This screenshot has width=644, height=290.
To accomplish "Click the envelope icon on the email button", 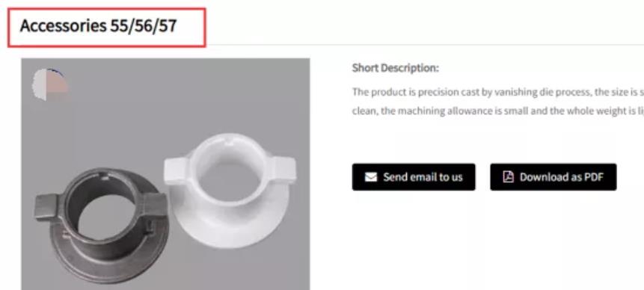I will pyautogui.click(x=371, y=177).
